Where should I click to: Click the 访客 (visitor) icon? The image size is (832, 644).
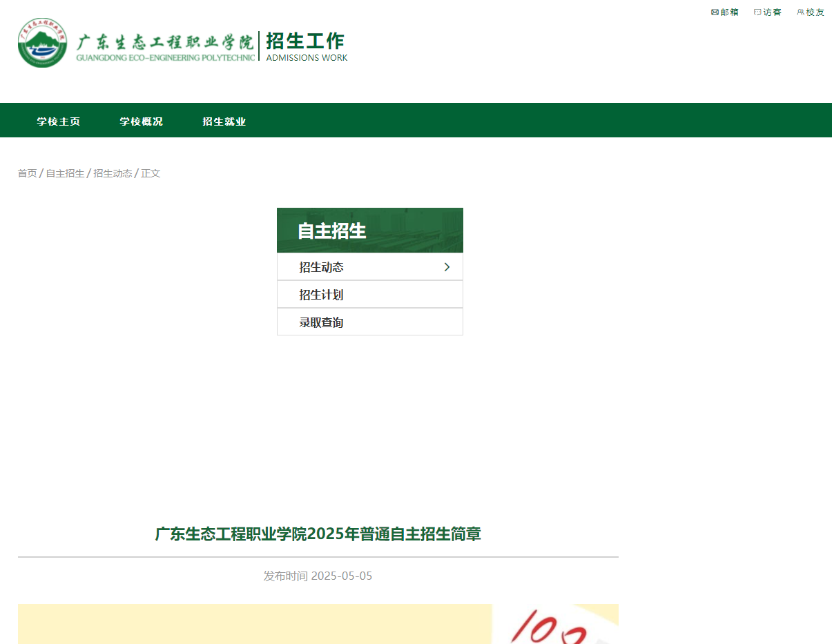coord(767,12)
